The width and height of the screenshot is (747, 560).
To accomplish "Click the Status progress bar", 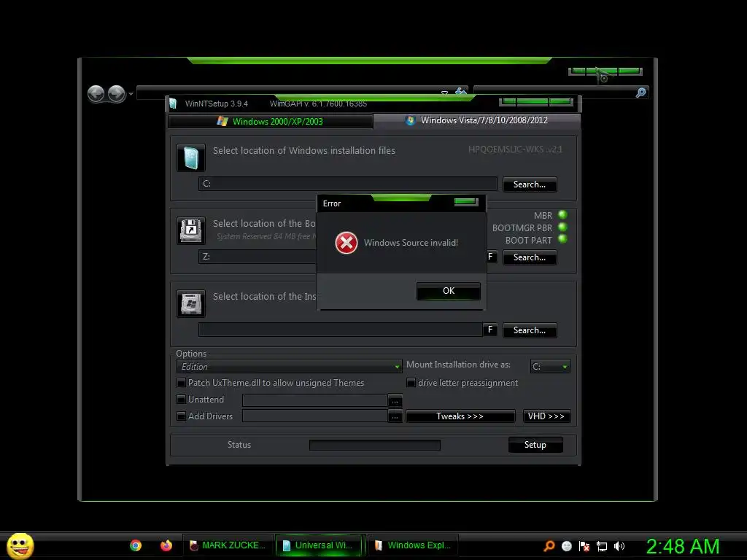I will click(x=375, y=445).
